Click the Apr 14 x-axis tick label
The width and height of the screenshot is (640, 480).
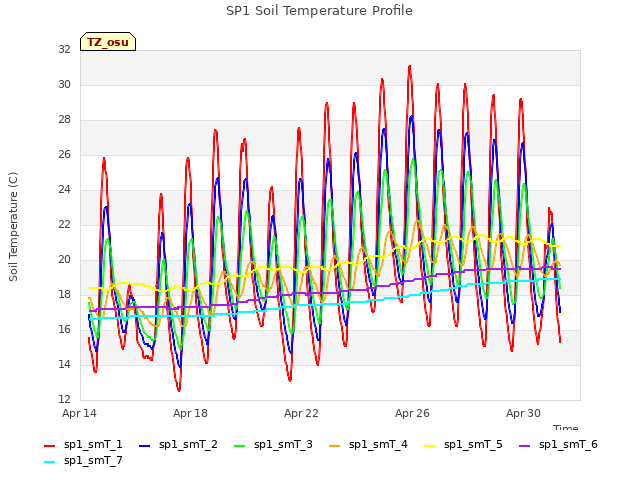pos(79,413)
